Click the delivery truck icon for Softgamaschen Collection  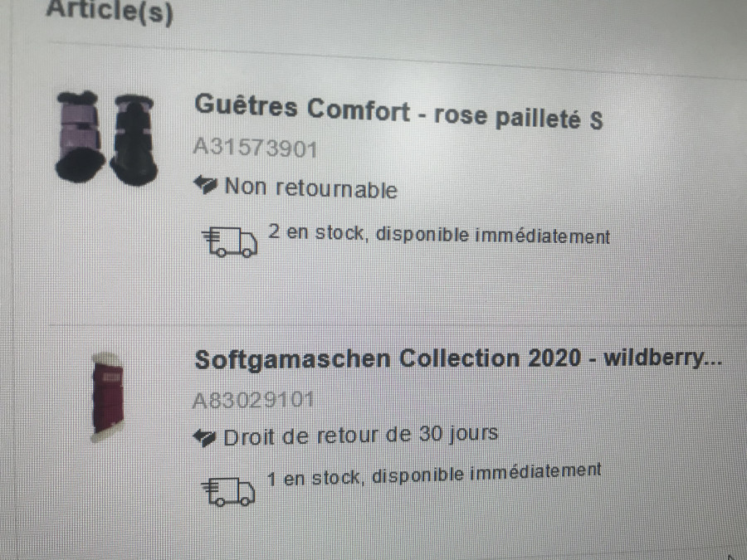(228, 491)
